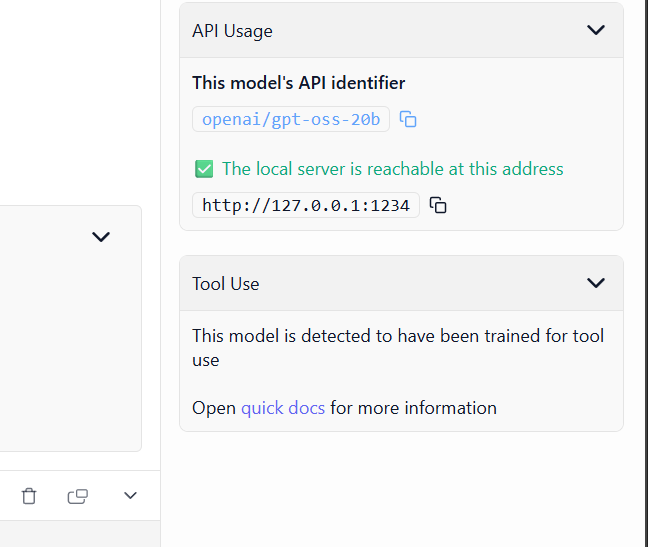Click the "for more information" text
This screenshot has width=648, height=547.
413,408
